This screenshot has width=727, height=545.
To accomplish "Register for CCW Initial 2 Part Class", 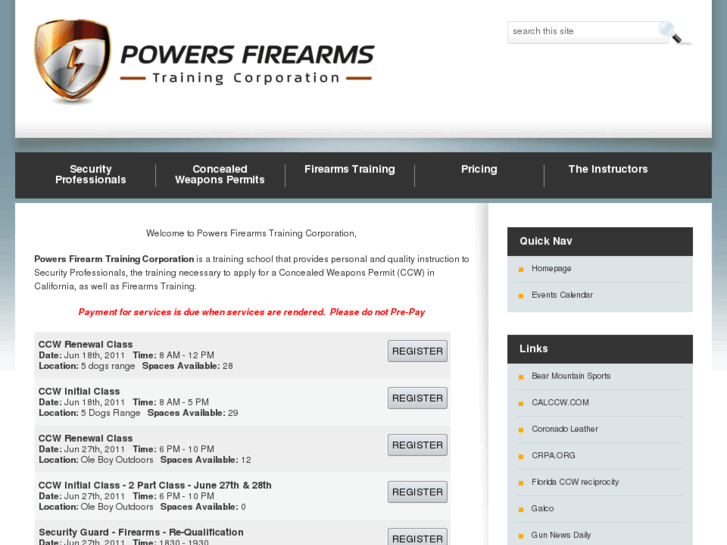I will (417, 492).
